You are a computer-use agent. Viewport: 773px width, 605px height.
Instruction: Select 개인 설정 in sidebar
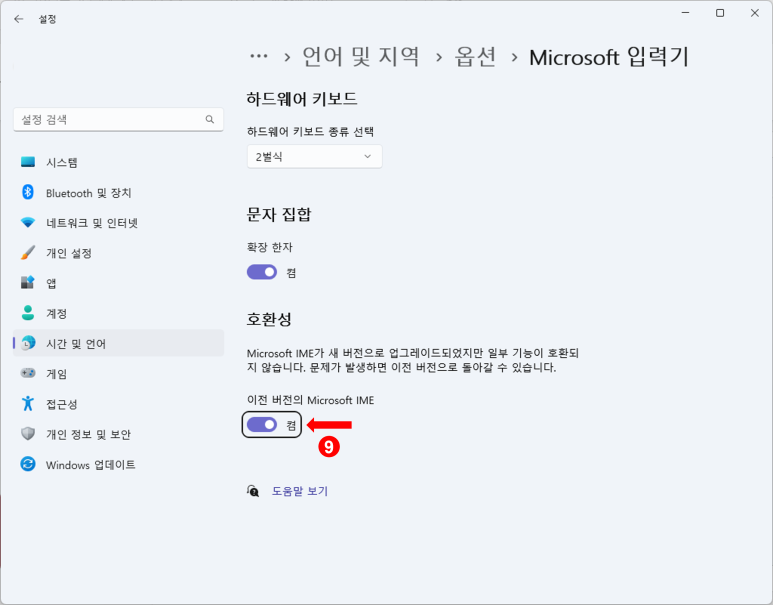(118, 253)
